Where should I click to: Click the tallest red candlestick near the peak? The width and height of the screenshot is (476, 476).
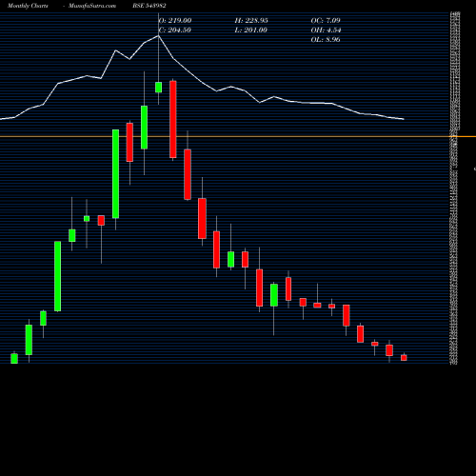173,119
